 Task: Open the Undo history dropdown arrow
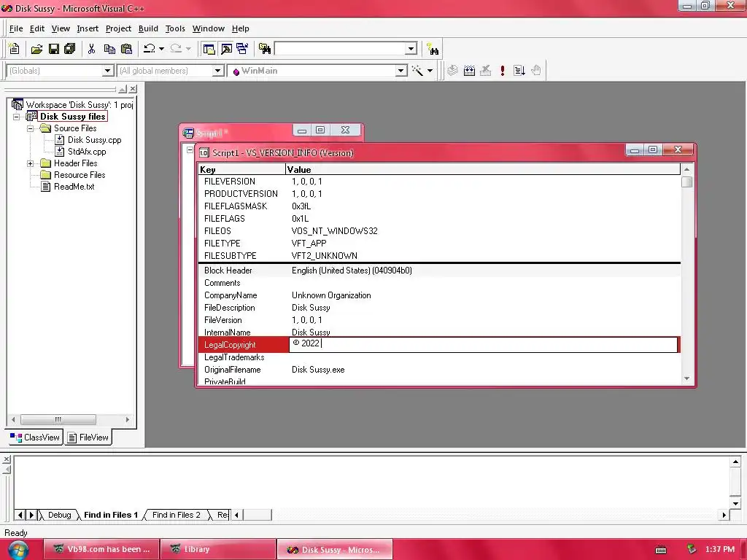[161, 49]
